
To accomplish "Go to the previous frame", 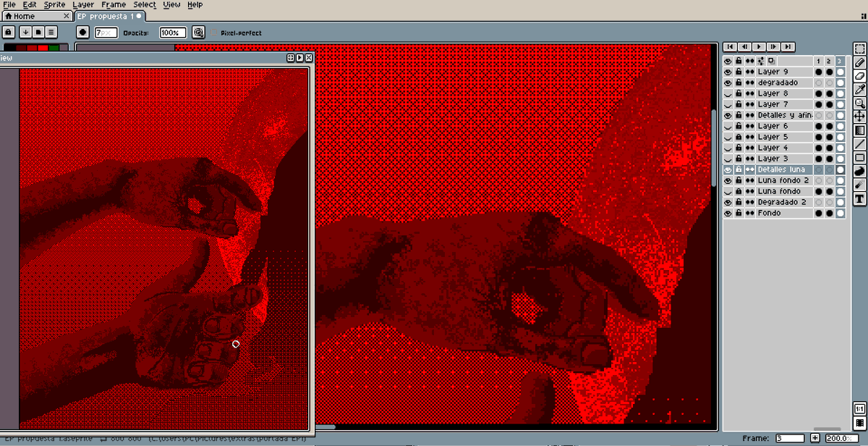I will [745, 46].
